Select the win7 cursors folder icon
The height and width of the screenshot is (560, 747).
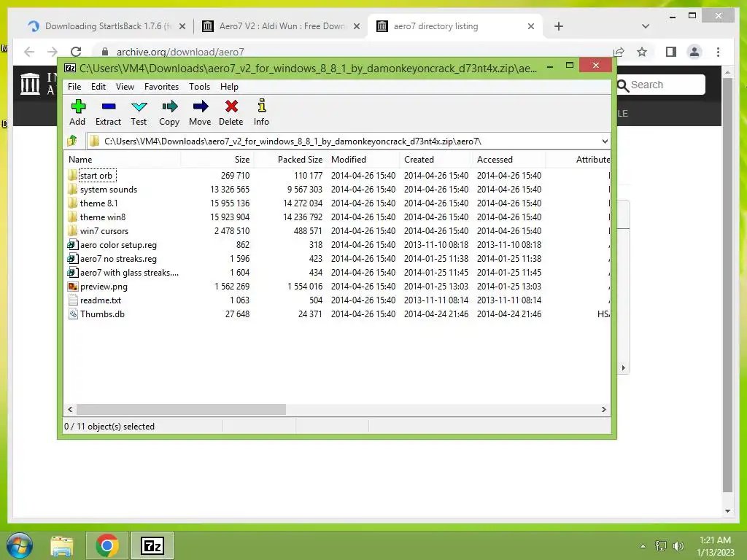click(x=72, y=230)
